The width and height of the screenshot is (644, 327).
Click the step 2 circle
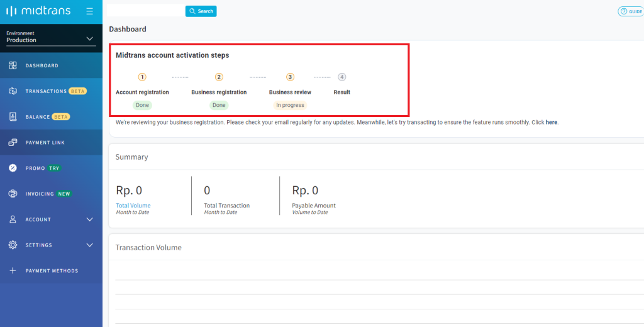(x=219, y=77)
